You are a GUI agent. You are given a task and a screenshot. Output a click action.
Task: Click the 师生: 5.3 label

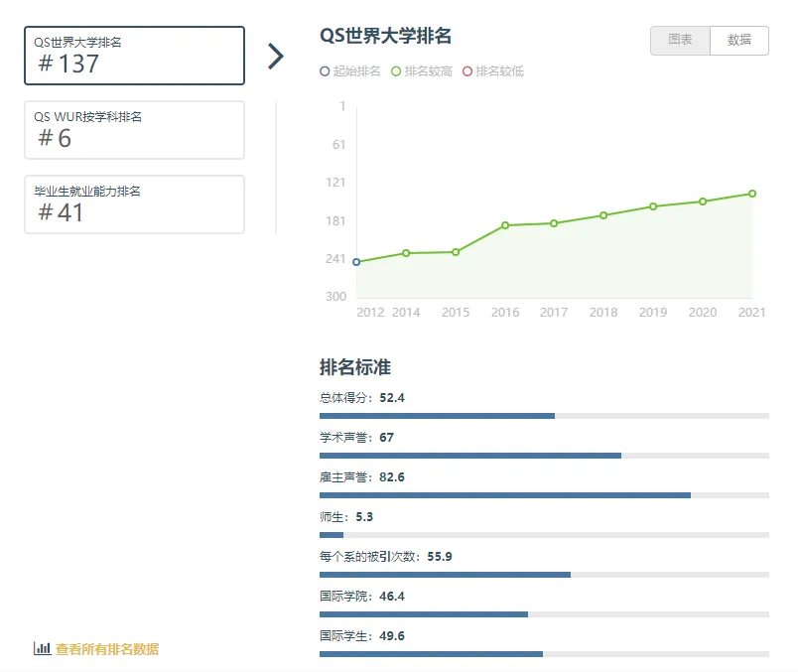[x=346, y=517]
